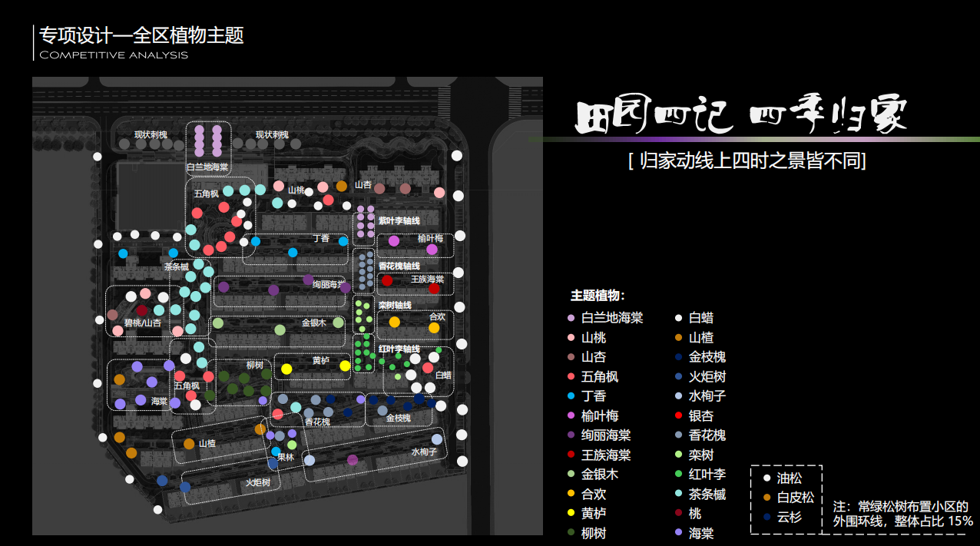Image resolution: width=980 pixels, height=546 pixels.
Task: Click the slide title 专项设计—全区植物主题
Action: 142,35
